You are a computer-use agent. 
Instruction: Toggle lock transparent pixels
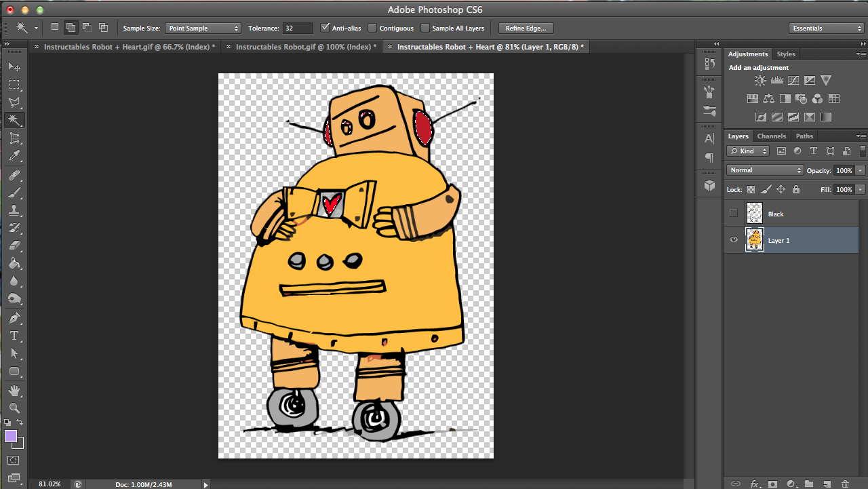(x=751, y=190)
